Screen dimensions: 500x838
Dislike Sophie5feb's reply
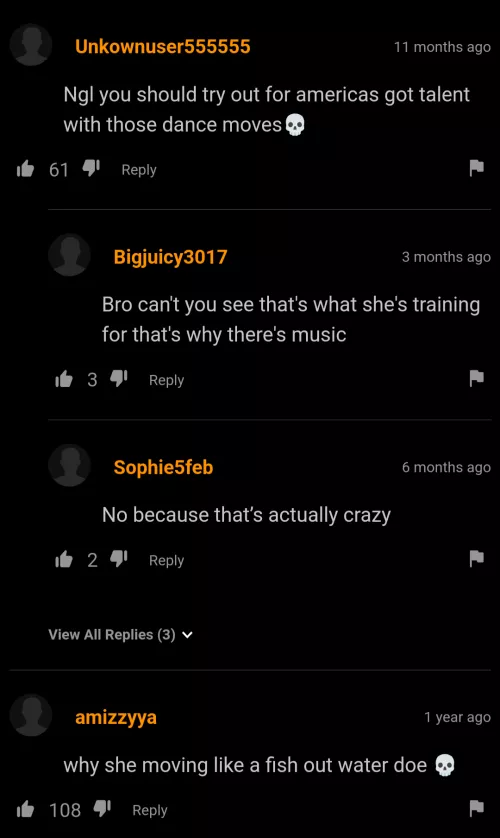coord(119,559)
